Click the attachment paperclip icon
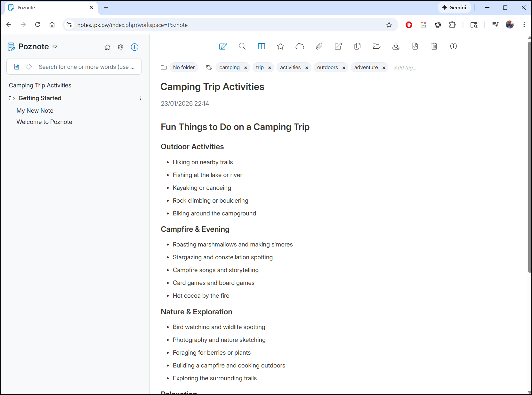532x395 pixels. [319, 46]
